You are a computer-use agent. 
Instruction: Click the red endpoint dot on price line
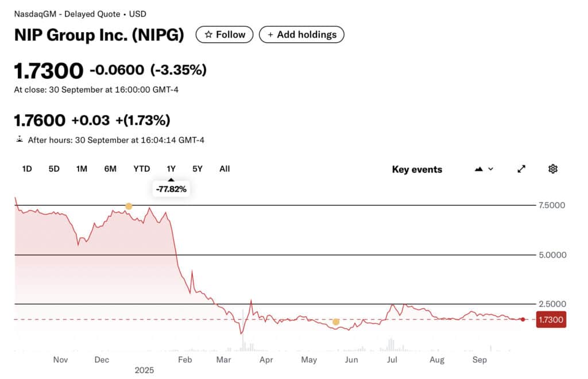pyautogui.click(x=523, y=319)
